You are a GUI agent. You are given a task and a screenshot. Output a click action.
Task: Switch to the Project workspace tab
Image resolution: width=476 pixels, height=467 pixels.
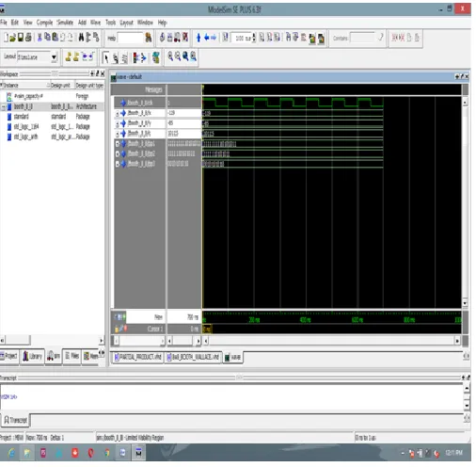[9, 356]
